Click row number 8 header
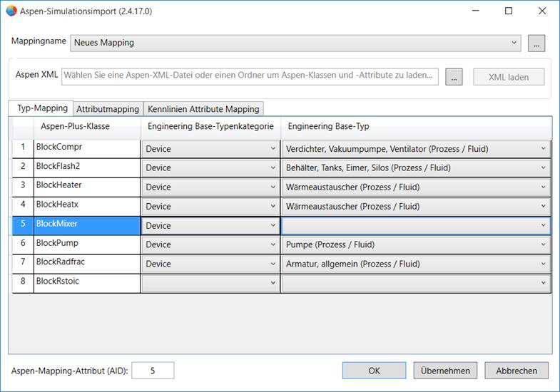 coord(23,283)
